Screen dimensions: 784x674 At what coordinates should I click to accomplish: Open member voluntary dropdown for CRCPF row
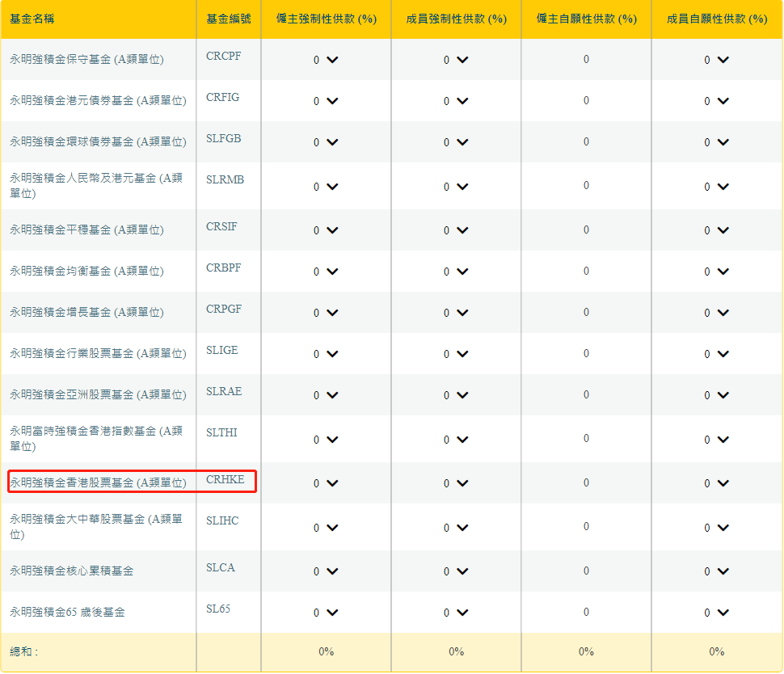point(716,60)
